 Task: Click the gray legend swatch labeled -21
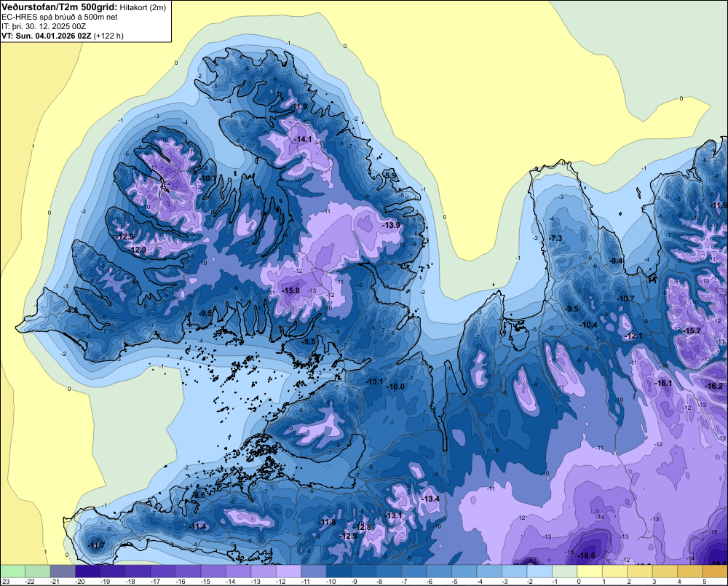coord(63,571)
